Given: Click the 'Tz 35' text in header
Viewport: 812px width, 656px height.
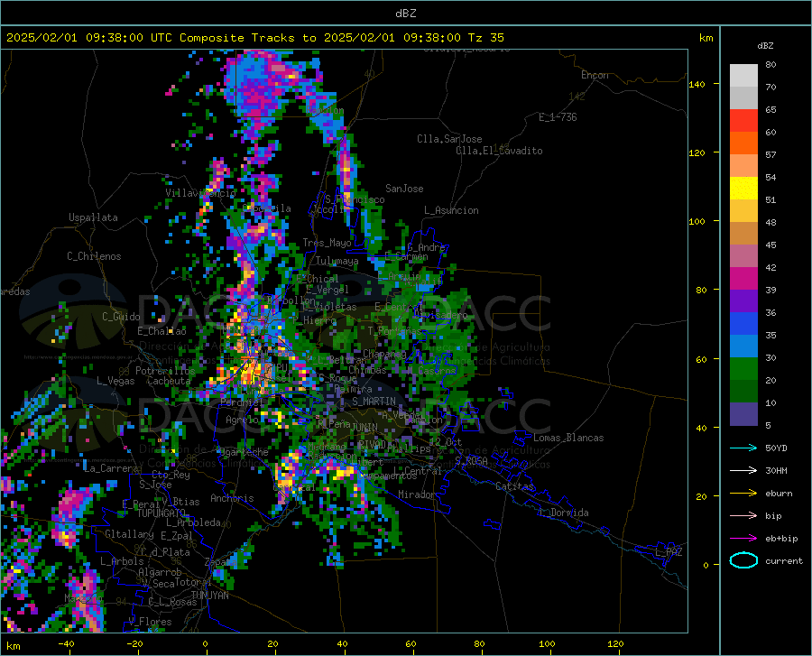Looking at the screenshot, I should coord(486,38).
